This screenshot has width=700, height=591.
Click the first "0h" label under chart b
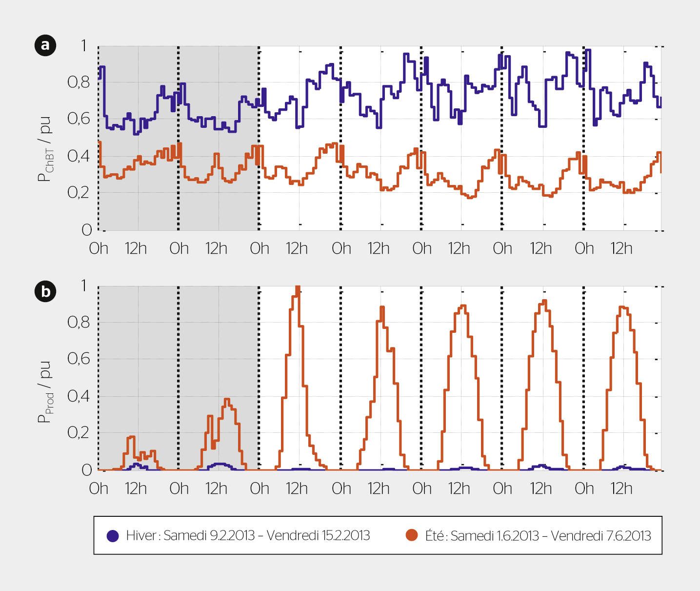coord(99,489)
